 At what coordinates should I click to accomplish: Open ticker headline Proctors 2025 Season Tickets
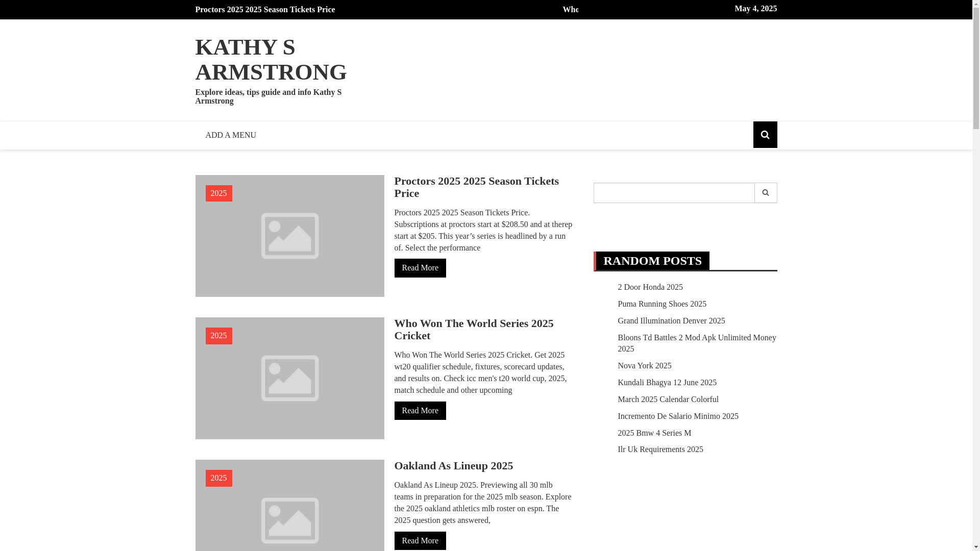(x=265, y=10)
